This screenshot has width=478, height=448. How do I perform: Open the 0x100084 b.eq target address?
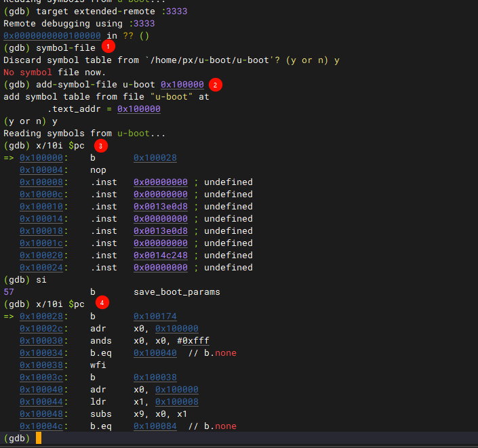click(x=155, y=426)
